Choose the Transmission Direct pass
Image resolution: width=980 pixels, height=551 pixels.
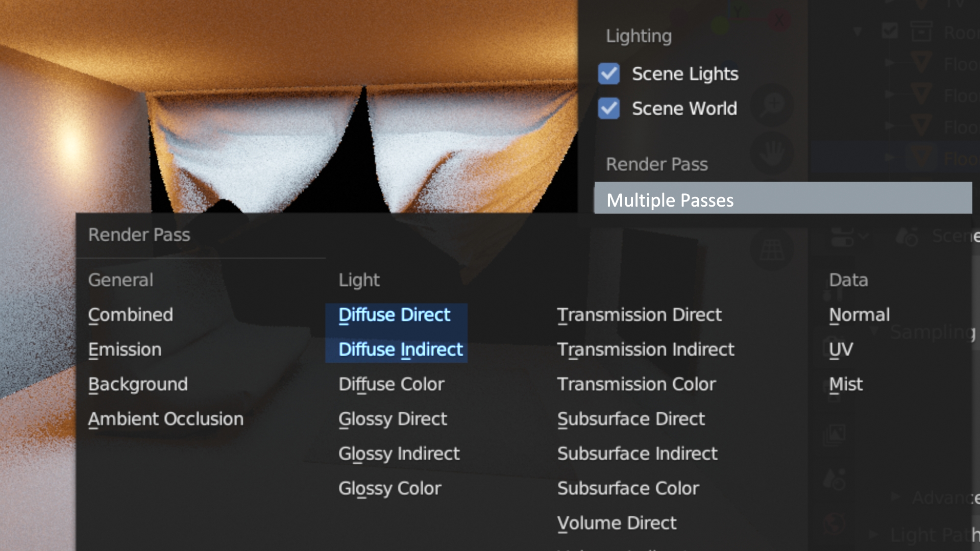(x=640, y=315)
